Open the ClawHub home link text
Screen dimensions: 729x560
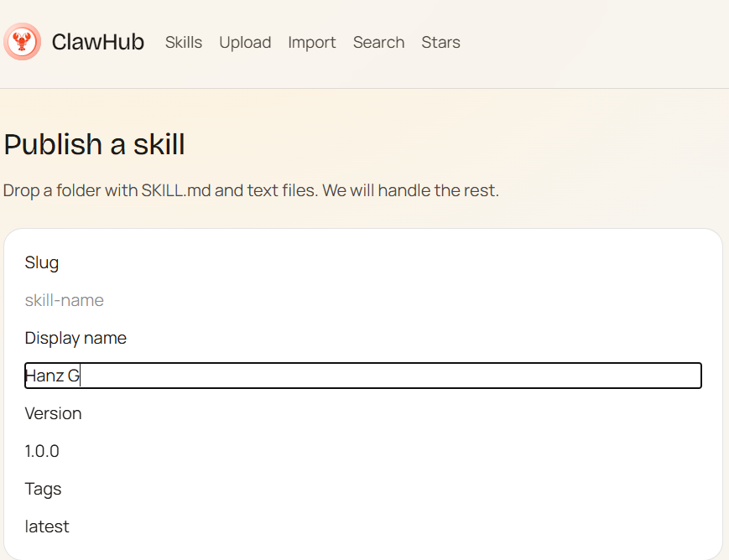click(97, 42)
